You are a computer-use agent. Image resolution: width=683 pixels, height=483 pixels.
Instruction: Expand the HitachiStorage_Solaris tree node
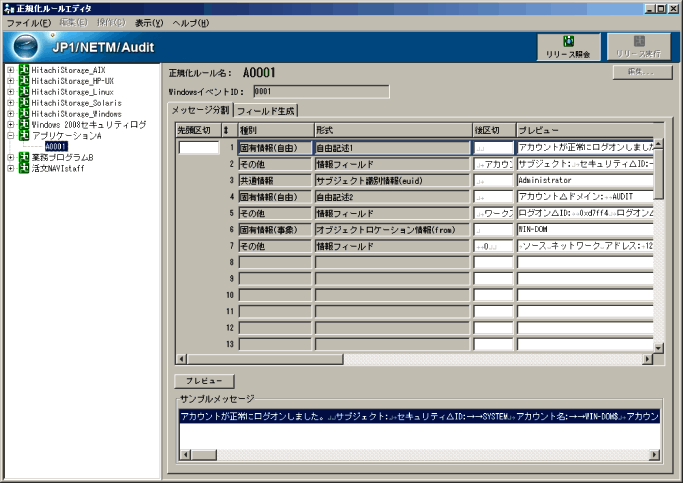point(10,103)
